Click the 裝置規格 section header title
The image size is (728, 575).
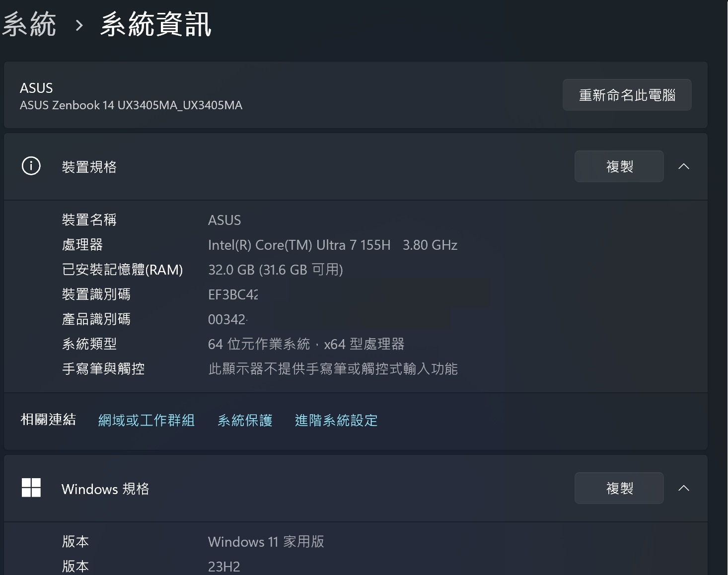click(x=89, y=167)
